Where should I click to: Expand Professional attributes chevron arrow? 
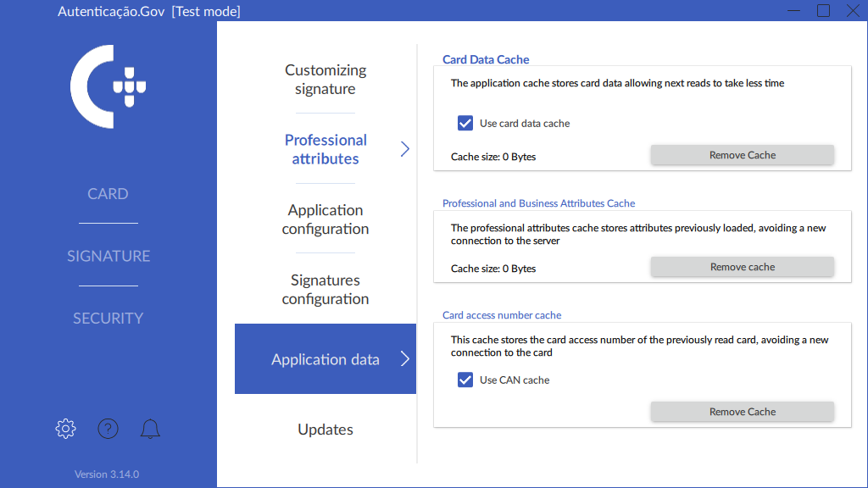point(404,149)
